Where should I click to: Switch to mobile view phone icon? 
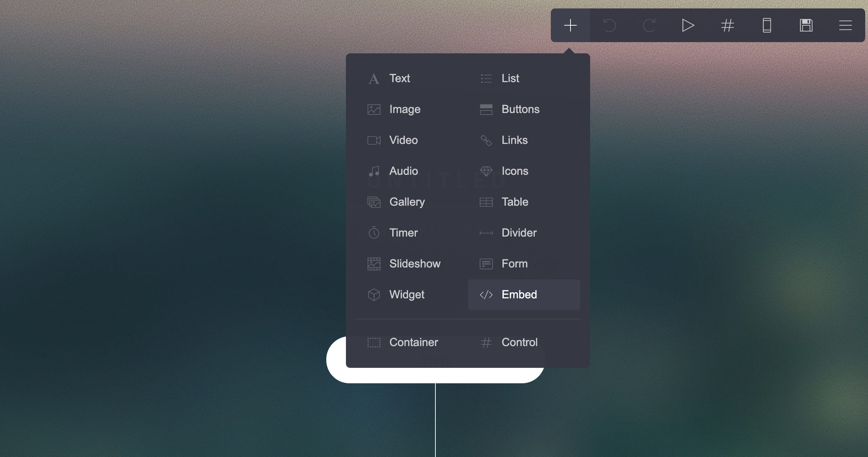point(767,25)
